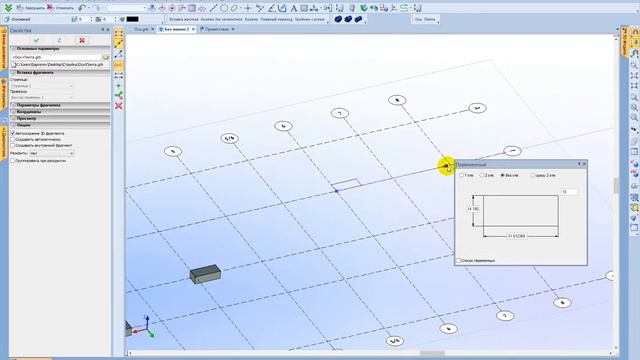This screenshot has height=360, width=640.
Task: Close the Без имени 2 tab
Action: pos(193,29)
